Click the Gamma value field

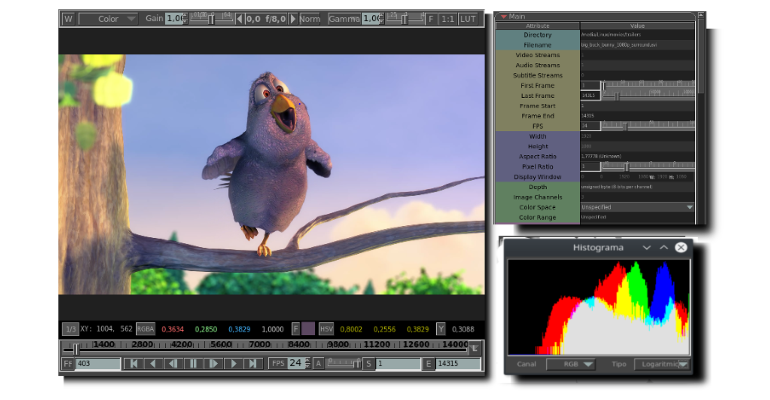point(372,19)
